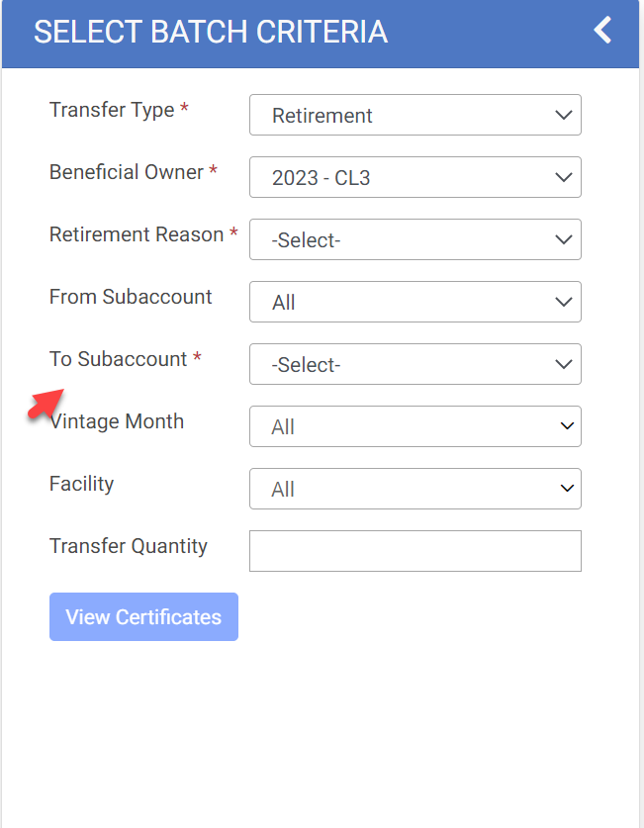
Task: Expand the From Subaccount dropdown
Action: (414, 303)
